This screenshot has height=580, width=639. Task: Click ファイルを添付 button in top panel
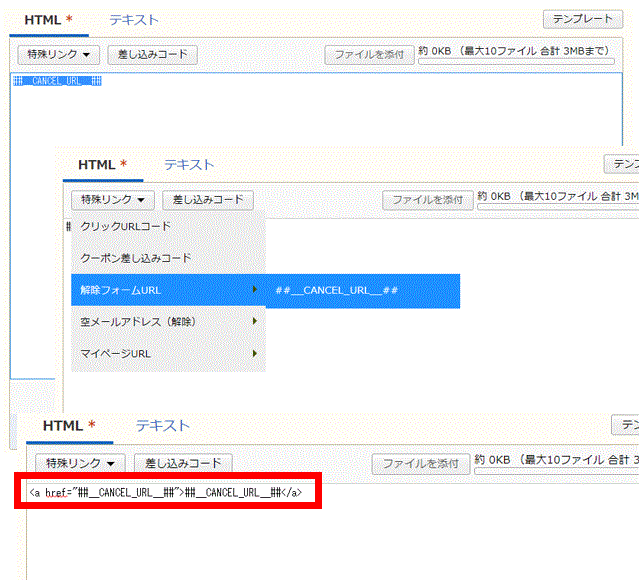[x=369, y=55]
